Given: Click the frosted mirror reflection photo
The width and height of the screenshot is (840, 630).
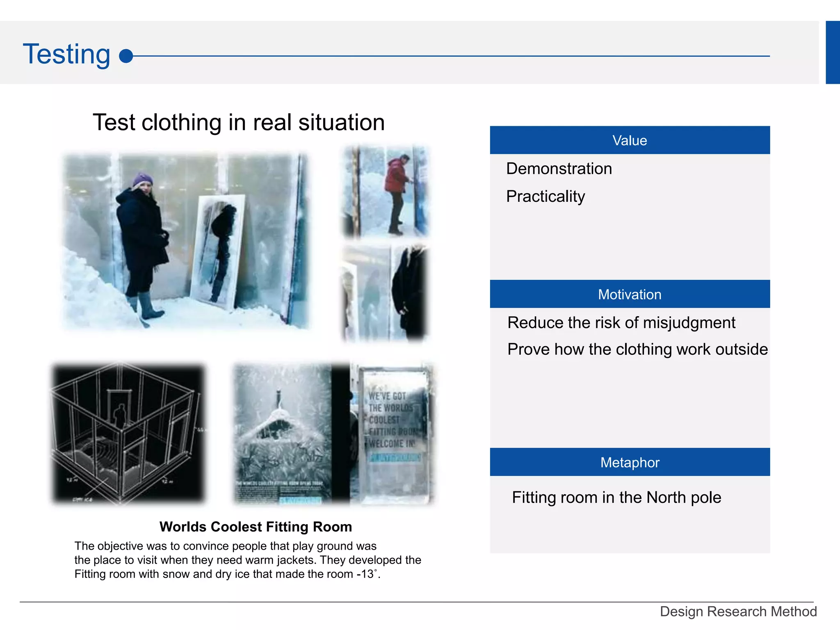Looking at the screenshot, I should point(386,293).
